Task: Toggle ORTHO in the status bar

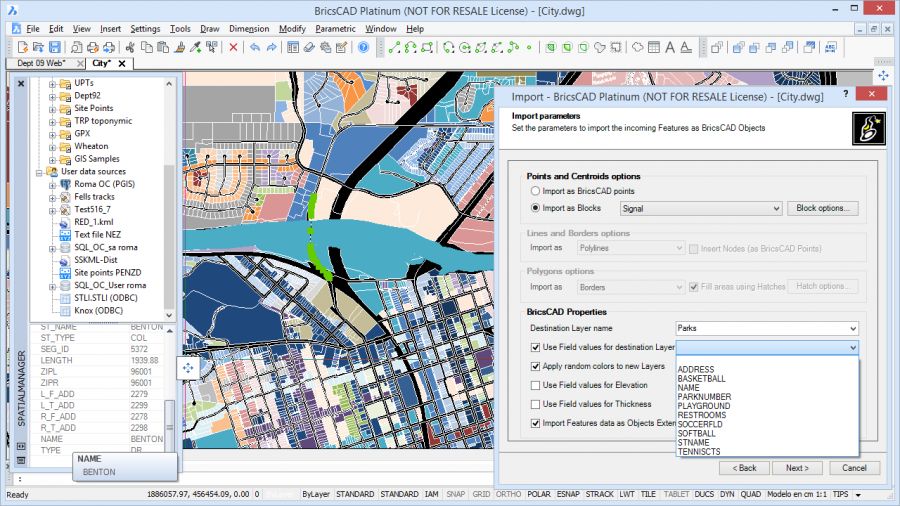Action: (508, 495)
